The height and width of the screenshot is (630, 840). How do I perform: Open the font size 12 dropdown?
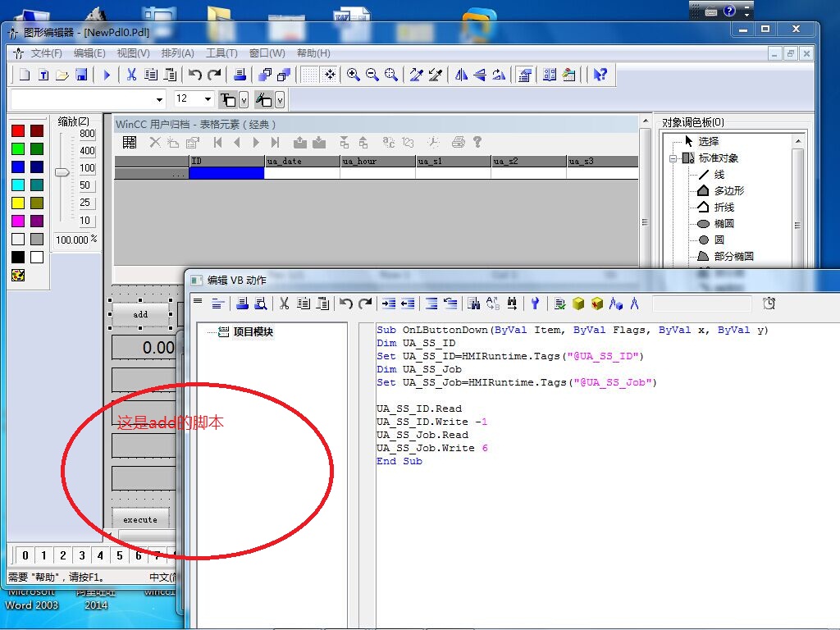click(x=208, y=99)
